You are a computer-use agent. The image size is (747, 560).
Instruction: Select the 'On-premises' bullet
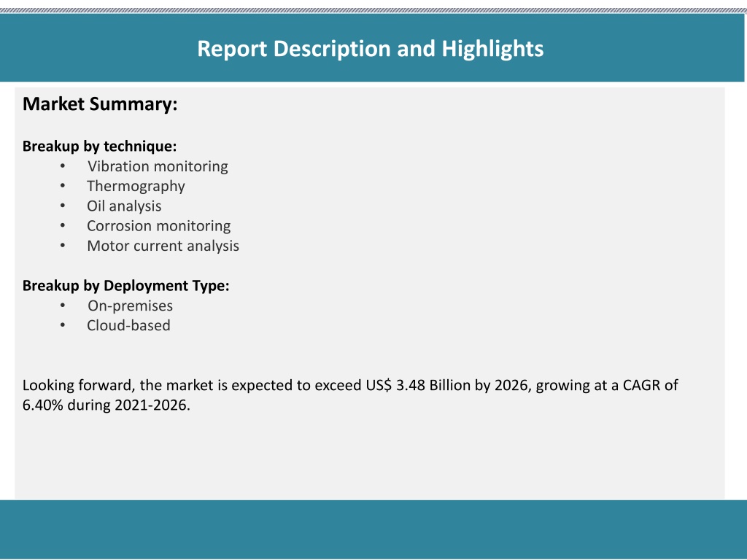[x=130, y=306]
